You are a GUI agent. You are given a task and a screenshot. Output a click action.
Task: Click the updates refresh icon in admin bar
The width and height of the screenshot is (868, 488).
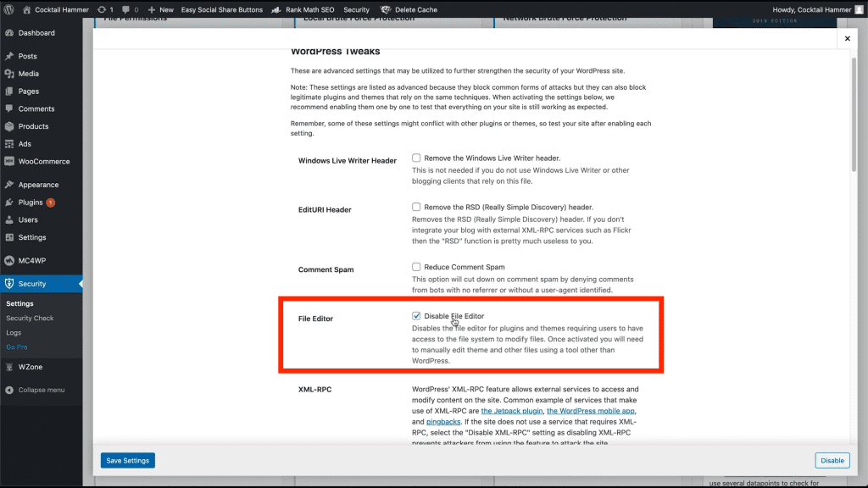coord(102,9)
